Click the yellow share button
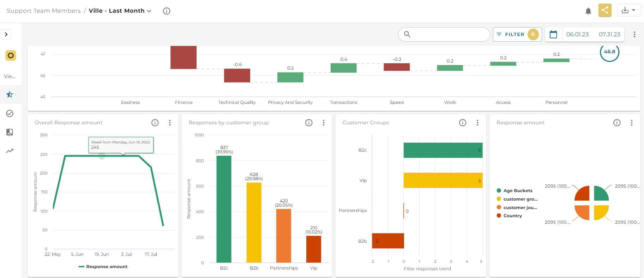Image resolution: width=644 pixels, height=278 pixels. point(605,10)
